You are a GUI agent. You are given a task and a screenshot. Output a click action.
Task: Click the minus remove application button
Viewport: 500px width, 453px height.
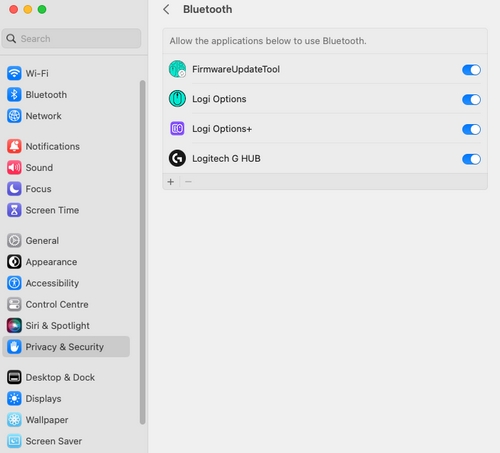point(188,182)
